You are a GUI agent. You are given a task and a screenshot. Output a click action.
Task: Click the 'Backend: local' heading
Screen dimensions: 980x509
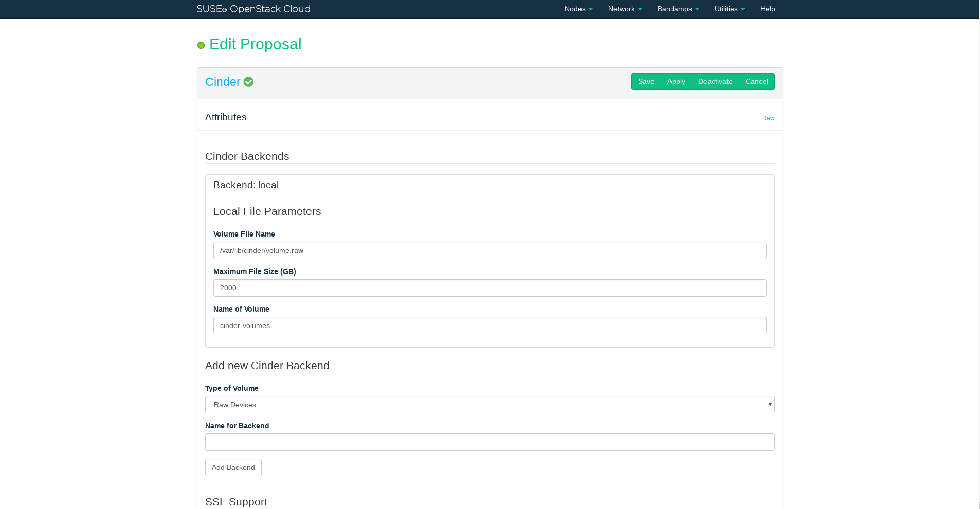coord(246,185)
